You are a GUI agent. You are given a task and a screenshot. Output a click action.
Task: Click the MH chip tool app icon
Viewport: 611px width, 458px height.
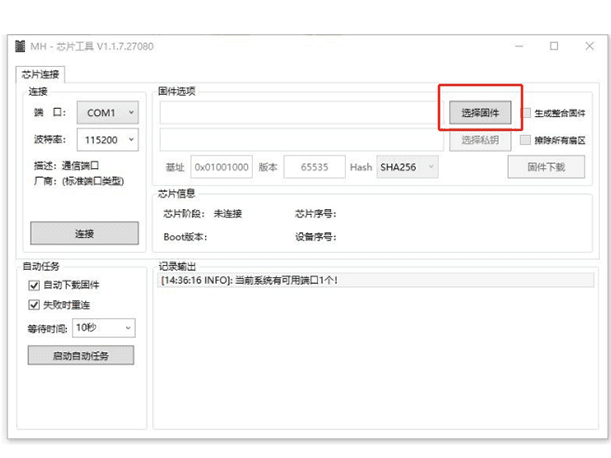pyautogui.click(x=20, y=46)
